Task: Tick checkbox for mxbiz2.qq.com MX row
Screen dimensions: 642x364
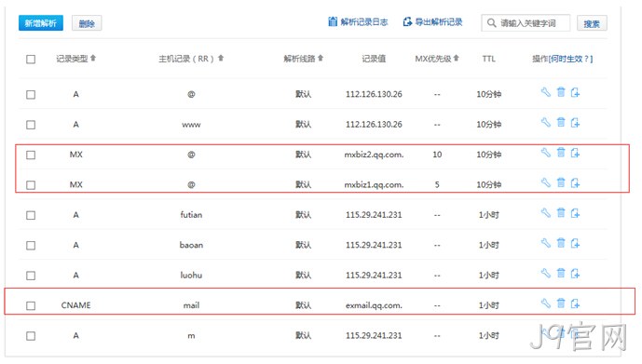Action: point(31,155)
